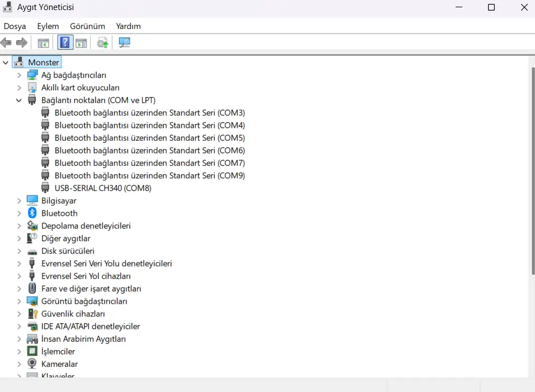The image size is (535, 392).
Task: Click the blue Bluetooth category icon
Action: point(32,213)
